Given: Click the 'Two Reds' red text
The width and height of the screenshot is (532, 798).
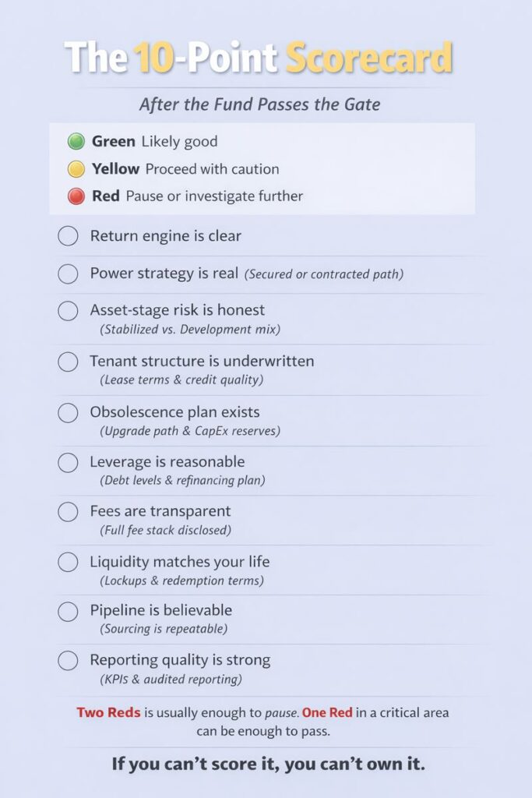Looking at the screenshot, I should (x=108, y=712).
